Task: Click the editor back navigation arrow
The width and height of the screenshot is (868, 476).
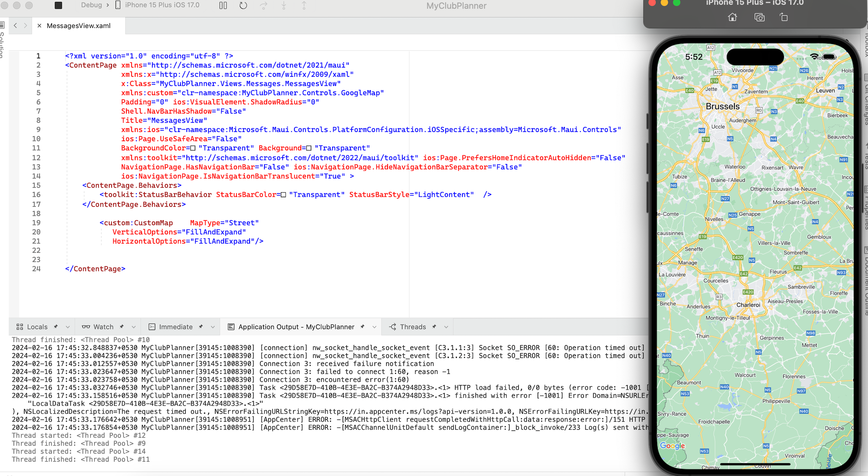Action: (x=15, y=26)
